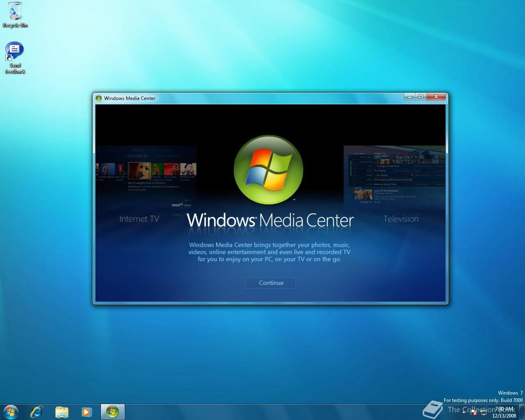Screen dimensions: 525x420
Task: Select the Internet TV label
Action: tap(139, 219)
